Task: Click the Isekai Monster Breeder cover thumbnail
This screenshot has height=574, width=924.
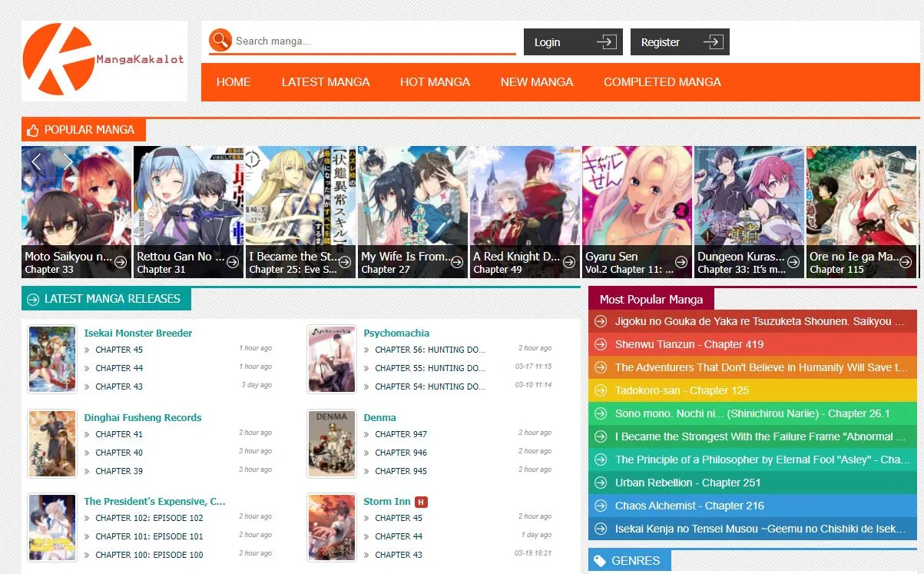Action: 51,360
